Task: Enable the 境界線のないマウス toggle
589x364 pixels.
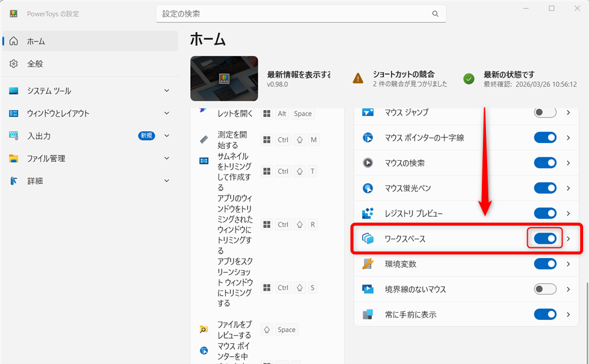Action: [x=545, y=289]
